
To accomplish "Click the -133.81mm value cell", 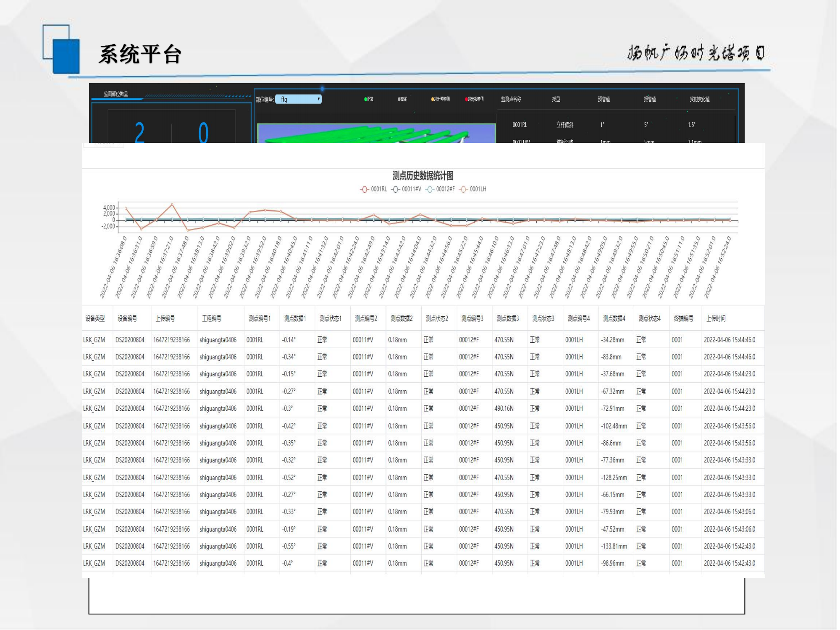I will pos(614,546).
